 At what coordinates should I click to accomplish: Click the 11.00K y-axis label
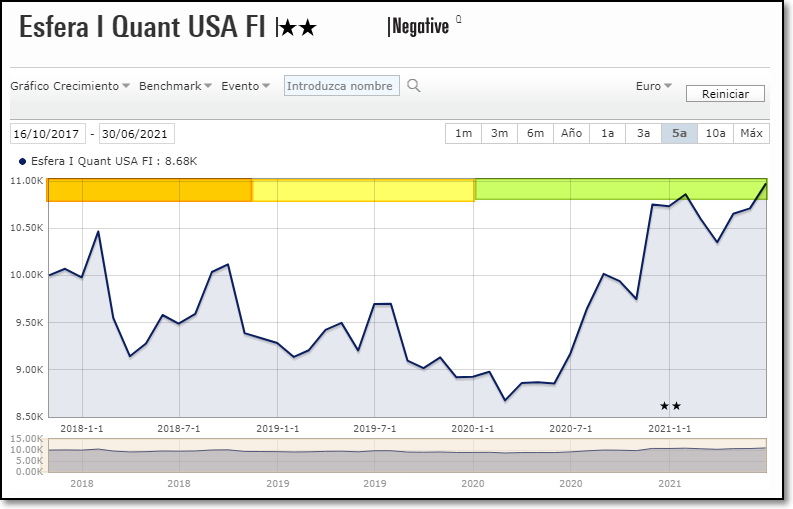tap(27, 181)
